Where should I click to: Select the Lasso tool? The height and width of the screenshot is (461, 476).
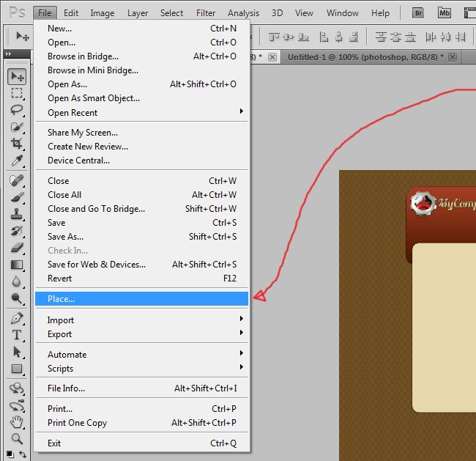17,110
